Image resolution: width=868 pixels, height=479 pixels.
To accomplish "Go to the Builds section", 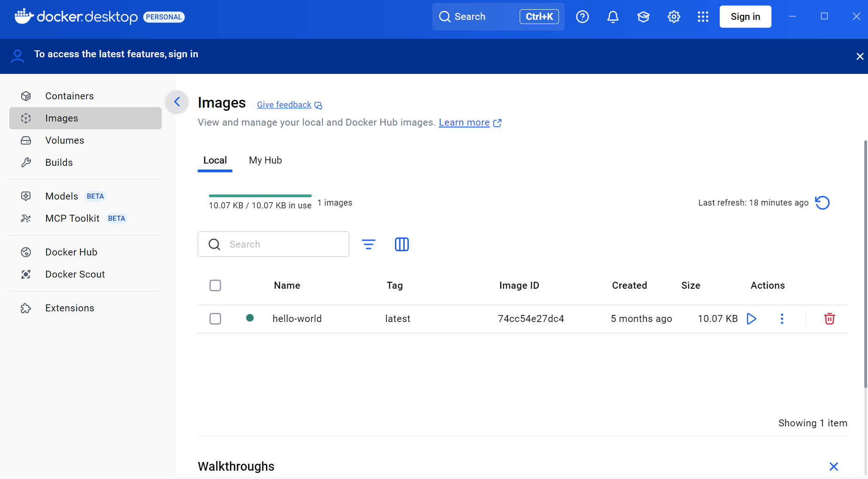I will tap(85, 163).
